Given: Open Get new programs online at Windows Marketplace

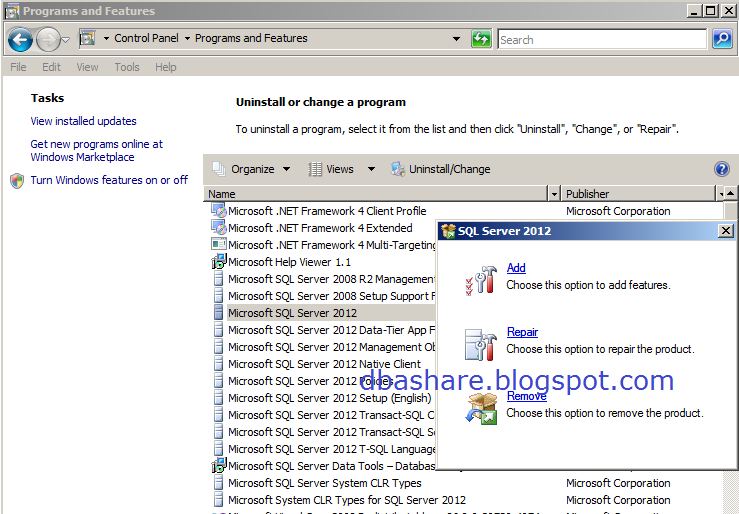Looking at the screenshot, I should coord(97,150).
